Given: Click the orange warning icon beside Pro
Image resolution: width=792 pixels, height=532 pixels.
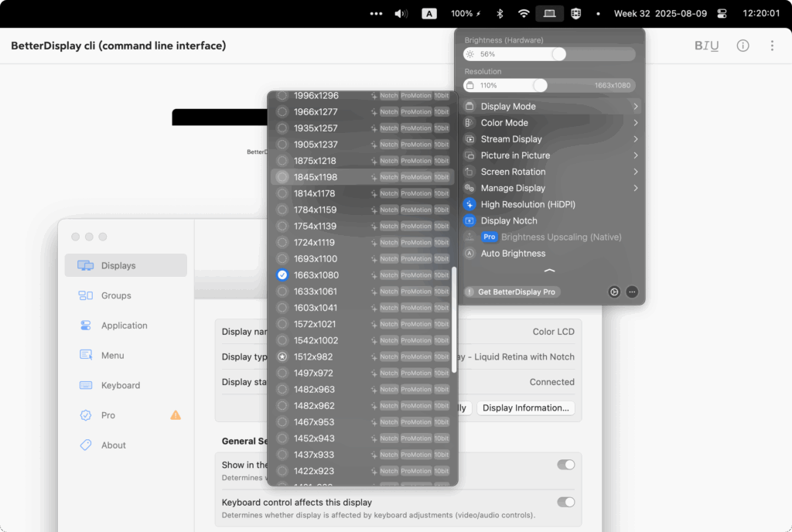Looking at the screenshot, I should coord(176,415).
